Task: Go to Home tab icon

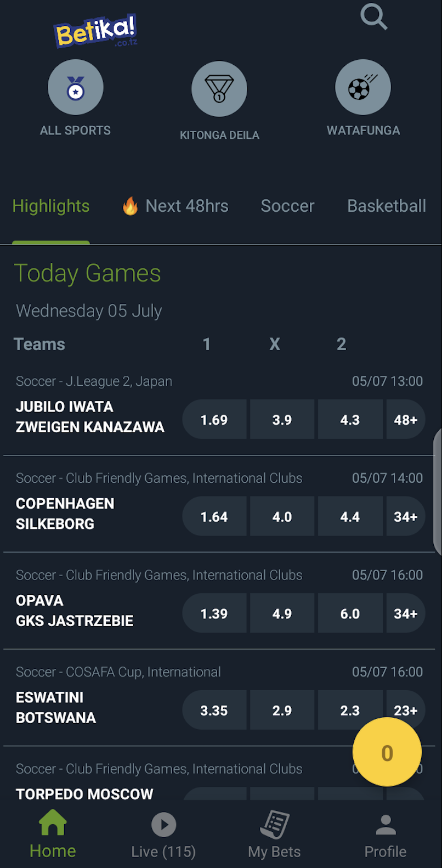Action: click(x=53, y=823)
